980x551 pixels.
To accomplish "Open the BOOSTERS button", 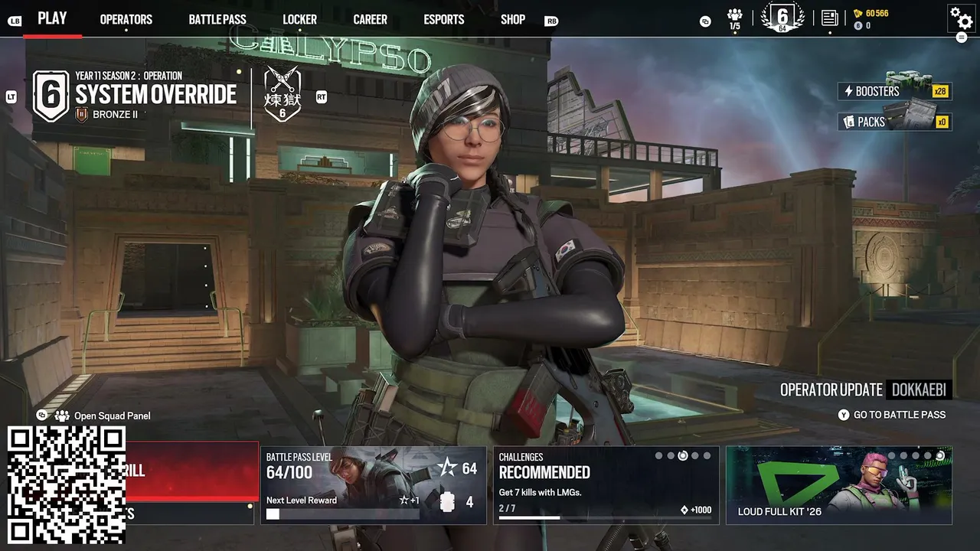I will [894, 91].
